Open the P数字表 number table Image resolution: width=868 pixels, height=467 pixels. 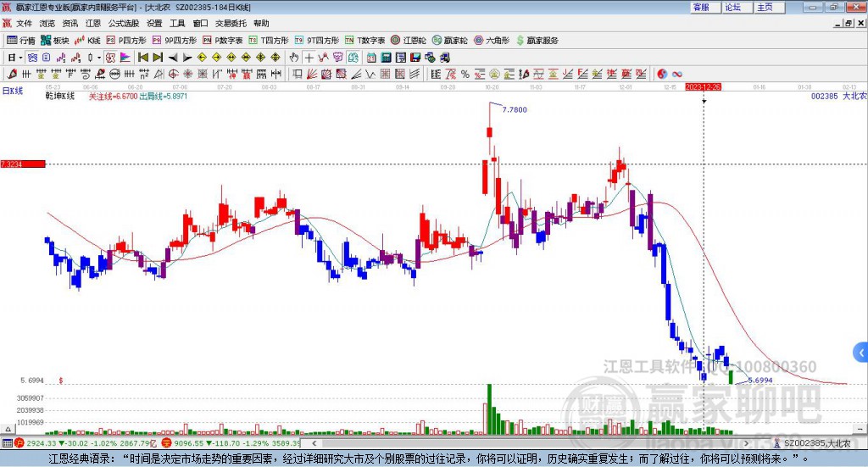click(x=223, y=41)
